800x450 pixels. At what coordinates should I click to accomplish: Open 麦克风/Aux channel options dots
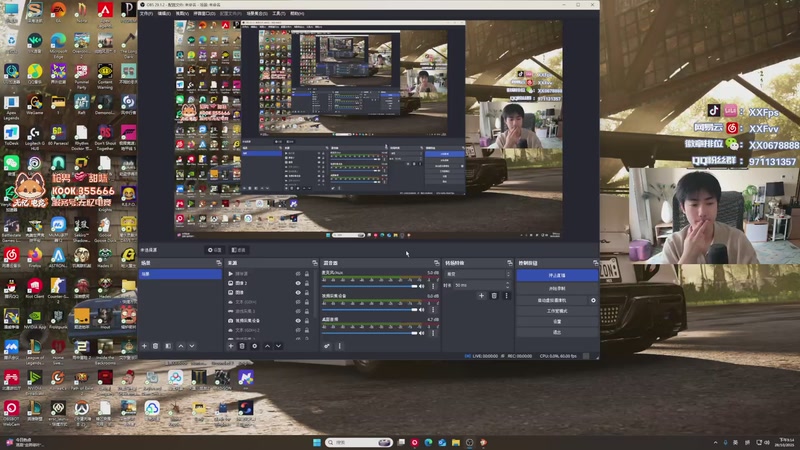[x=433, y=286]
